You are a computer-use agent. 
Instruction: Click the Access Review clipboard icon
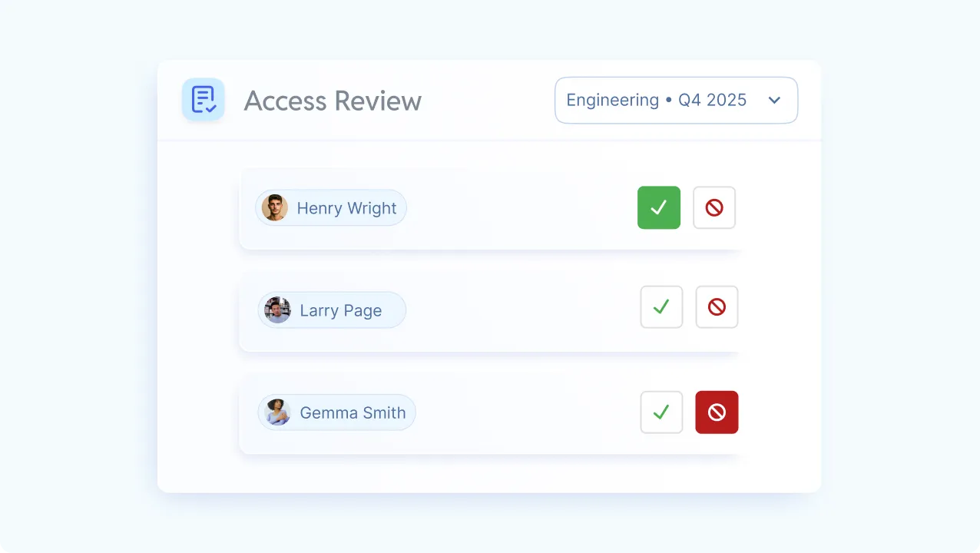203,99
